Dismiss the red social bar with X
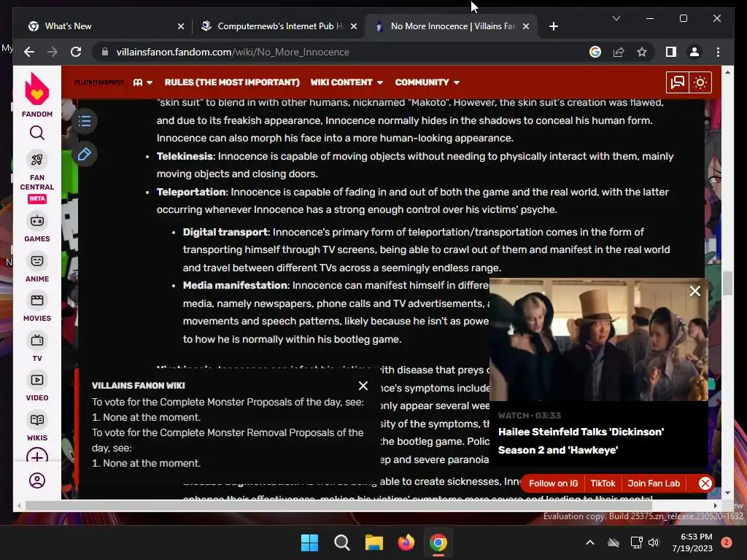The width and height of the screenshot is (747, 560). tap(705, 483)
